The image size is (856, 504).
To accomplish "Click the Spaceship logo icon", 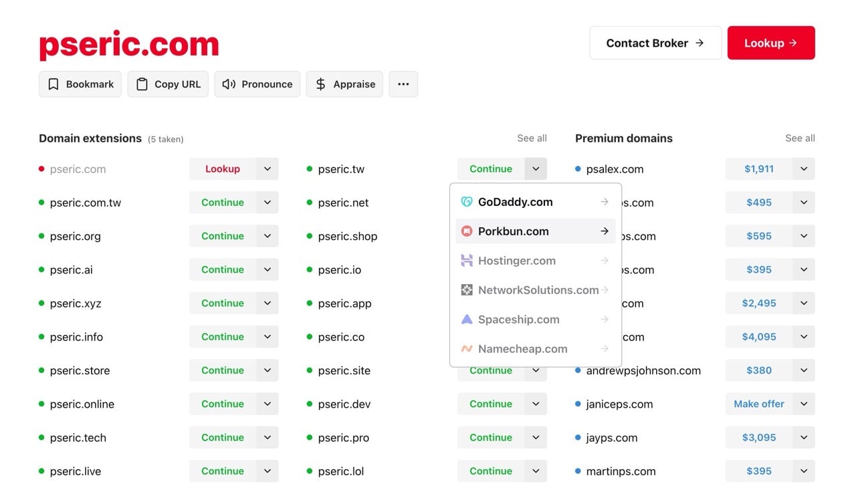I will click(x=467, y=319).
